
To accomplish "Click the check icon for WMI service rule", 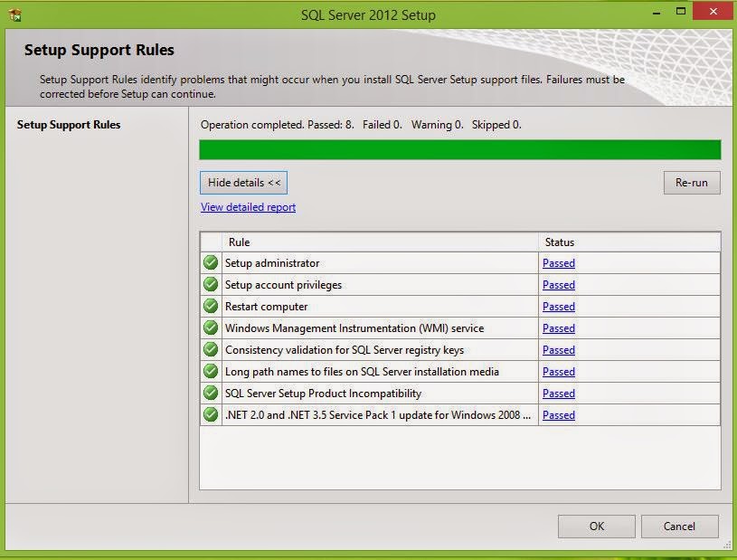I will pyautogui.click(x=211, y=327).
